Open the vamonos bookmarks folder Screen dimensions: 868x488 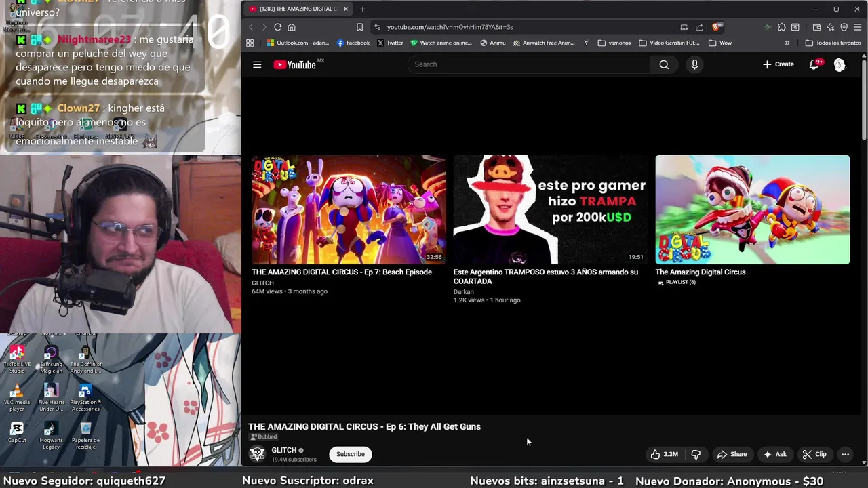614,43
